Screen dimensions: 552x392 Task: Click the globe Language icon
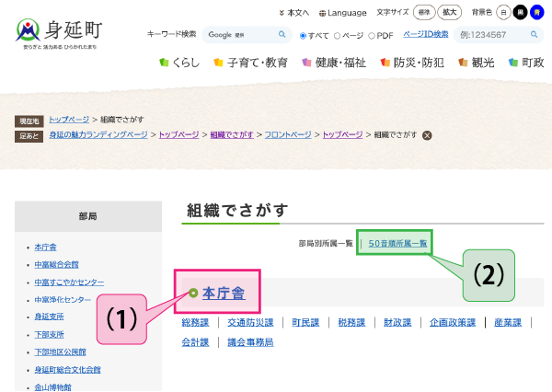[322, 14]
